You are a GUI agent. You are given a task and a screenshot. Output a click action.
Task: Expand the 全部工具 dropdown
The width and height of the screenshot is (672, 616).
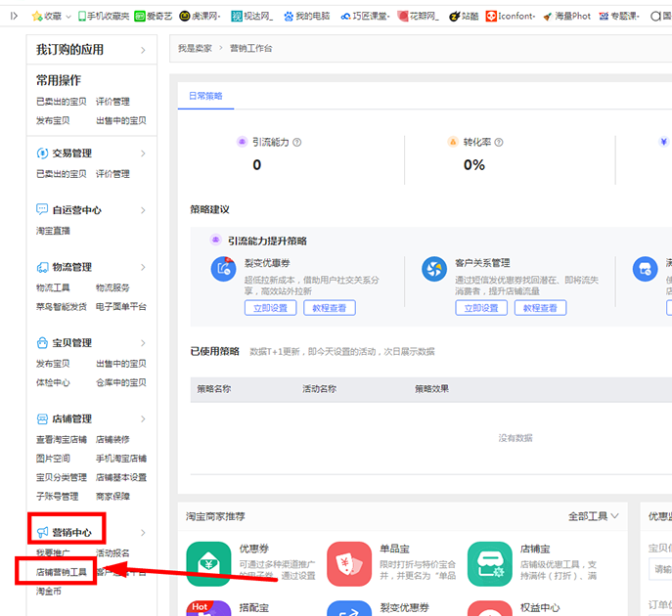coord(594,515)
